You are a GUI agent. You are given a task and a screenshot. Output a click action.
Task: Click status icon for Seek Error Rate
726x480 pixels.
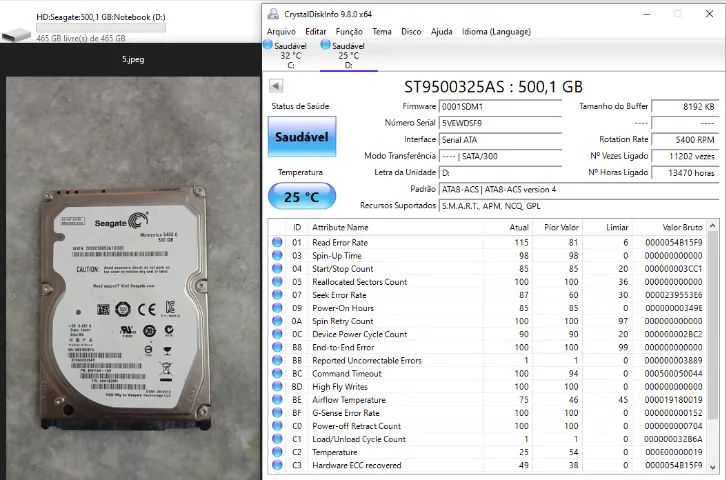point(277,294)
